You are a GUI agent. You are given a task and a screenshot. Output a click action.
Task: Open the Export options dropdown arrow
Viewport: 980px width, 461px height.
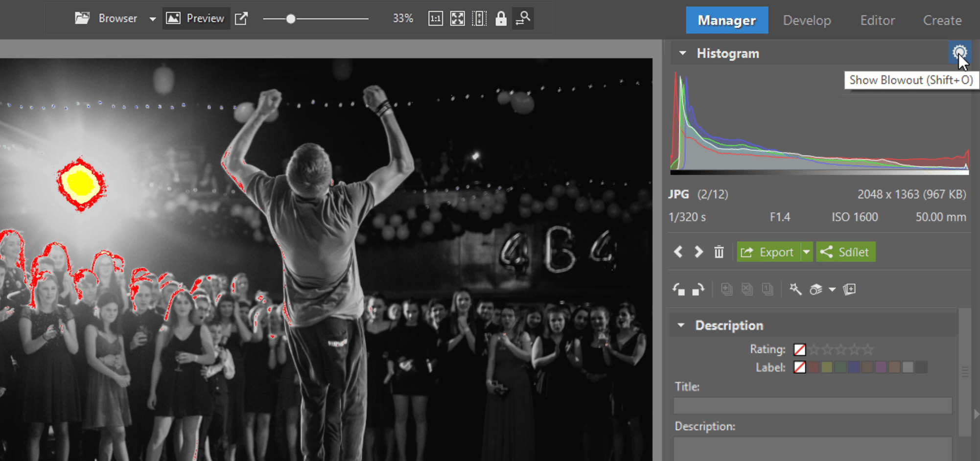coord(806,252)
